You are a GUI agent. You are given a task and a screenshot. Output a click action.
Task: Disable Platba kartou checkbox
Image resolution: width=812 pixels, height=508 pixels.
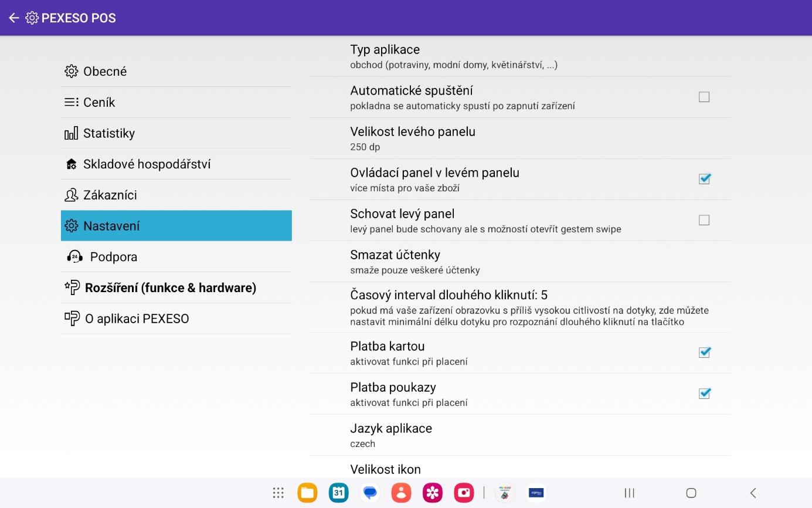(x=704, y=353)
